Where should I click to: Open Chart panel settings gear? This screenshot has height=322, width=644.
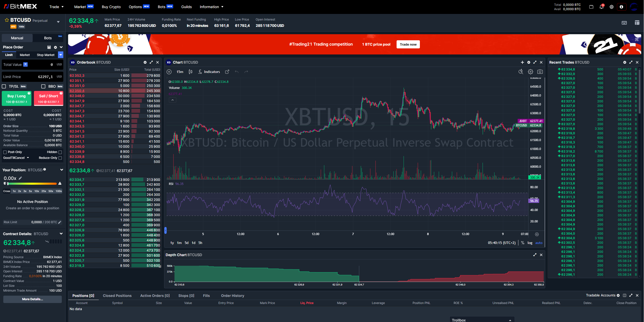(529, 62)
